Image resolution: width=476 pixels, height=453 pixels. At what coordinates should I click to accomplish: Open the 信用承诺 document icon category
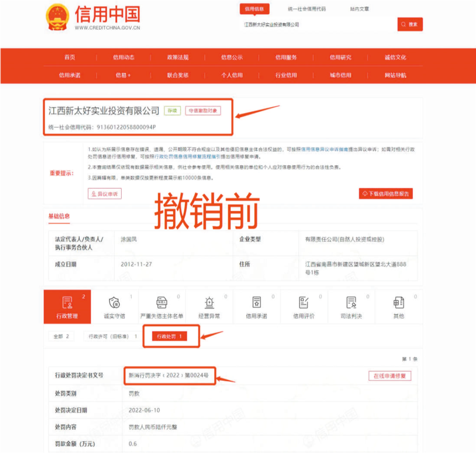click(x=256, y=306)
